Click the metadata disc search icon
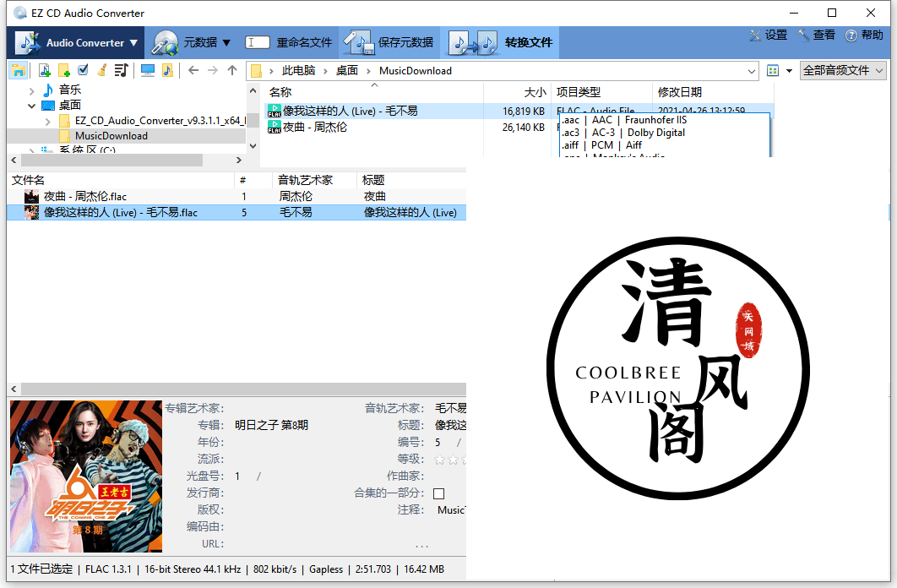The image size is (897, 588). point(165,42)
